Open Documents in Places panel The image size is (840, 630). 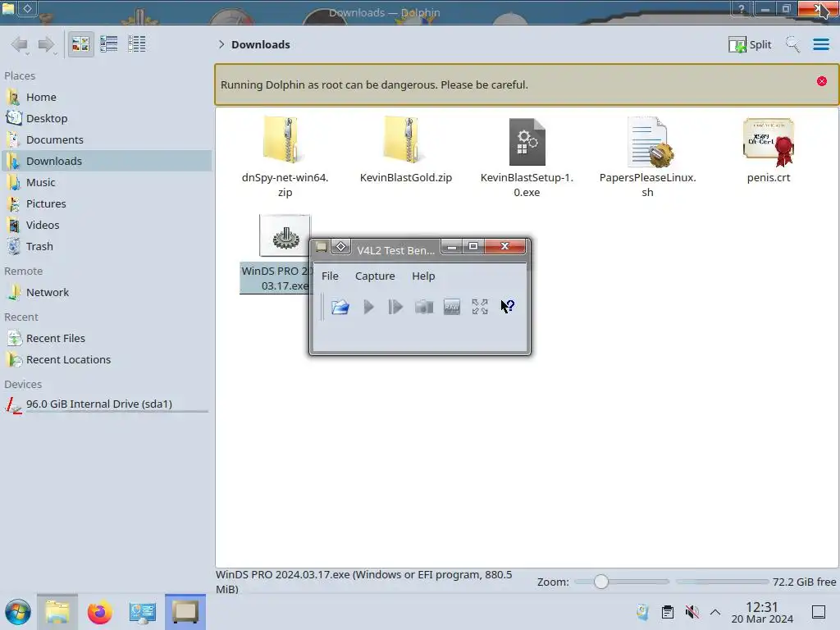106,139
